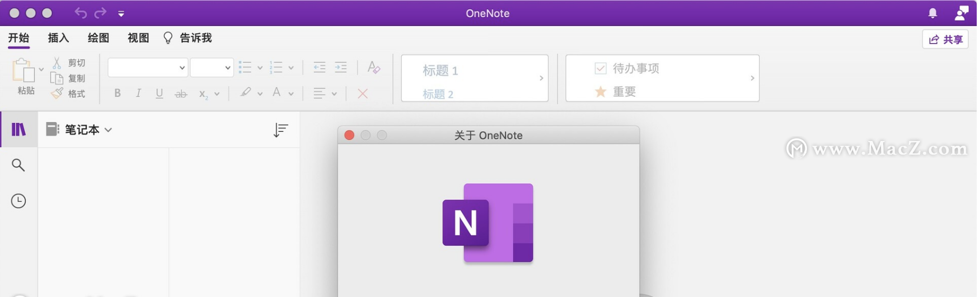Click the undo arrow in title bar

click(x=81, y=13)
